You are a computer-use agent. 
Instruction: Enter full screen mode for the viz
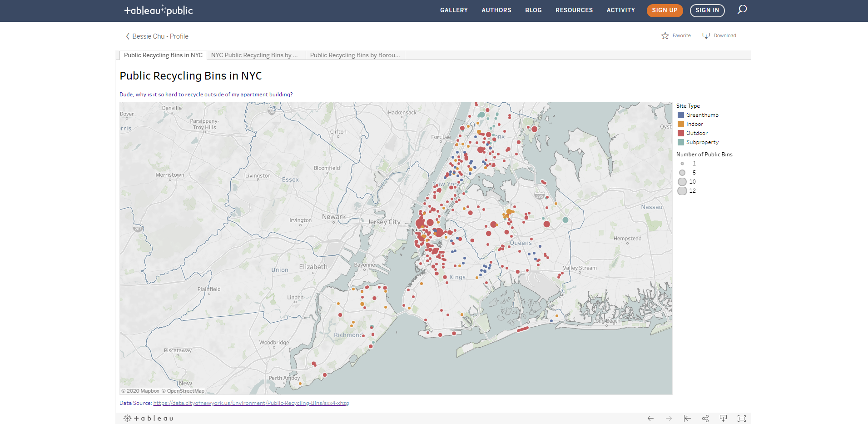pyautogui.click(x=741, y=418)
